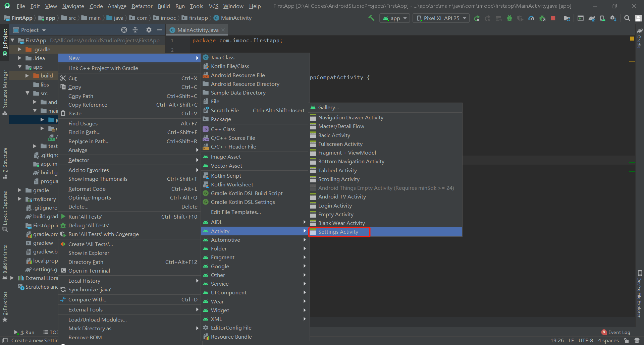Viewport: 644px width, 345px height.
Task: Click the Search Everywhere magnifier icon
Action: tap(627, 18)
